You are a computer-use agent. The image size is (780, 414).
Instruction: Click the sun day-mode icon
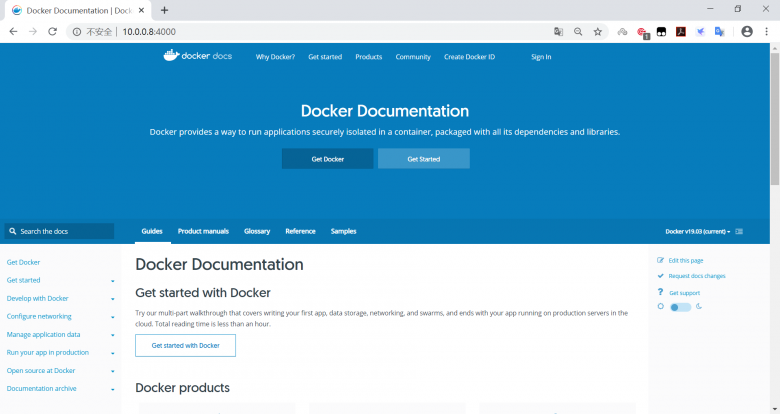(x=661, y=307)
